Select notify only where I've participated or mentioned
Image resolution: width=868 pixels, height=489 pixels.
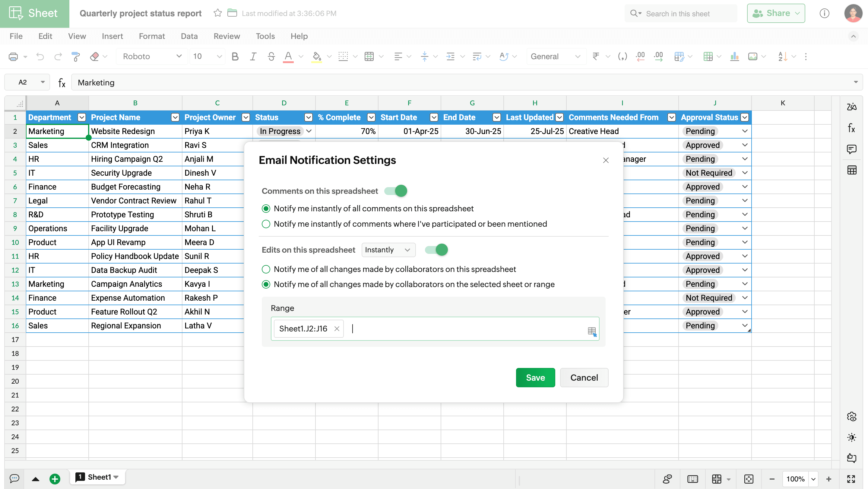266,224
